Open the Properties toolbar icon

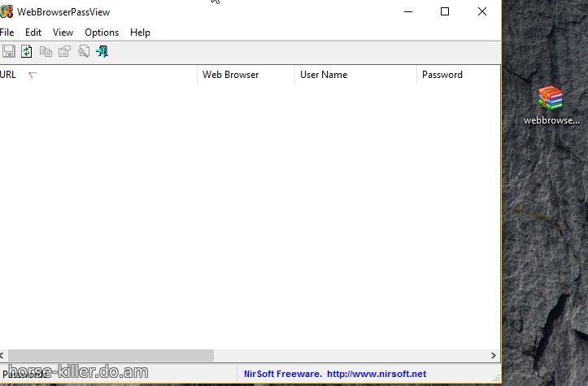point(64,51)
